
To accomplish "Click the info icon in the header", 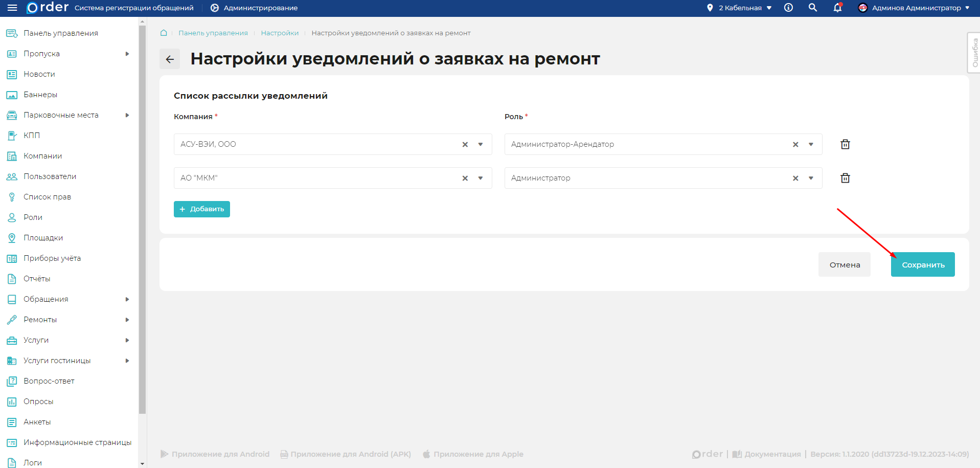I will (x=788, y=8).
